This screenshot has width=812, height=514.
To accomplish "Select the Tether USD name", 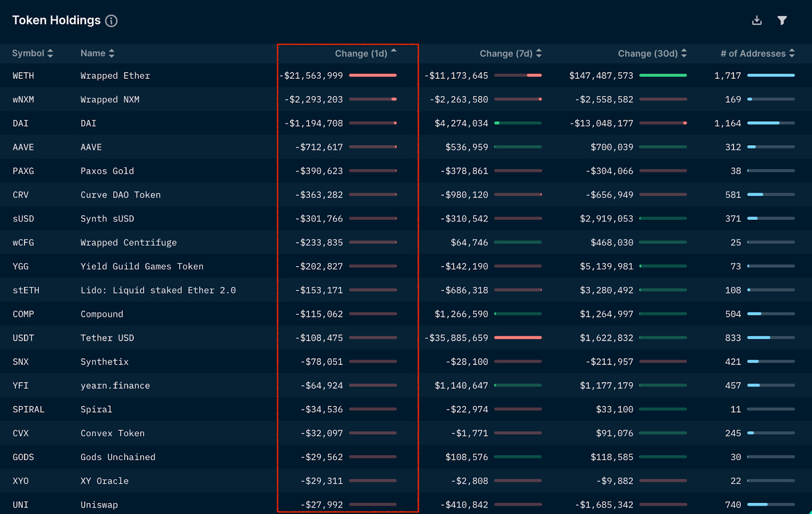I will coord(107,338).
